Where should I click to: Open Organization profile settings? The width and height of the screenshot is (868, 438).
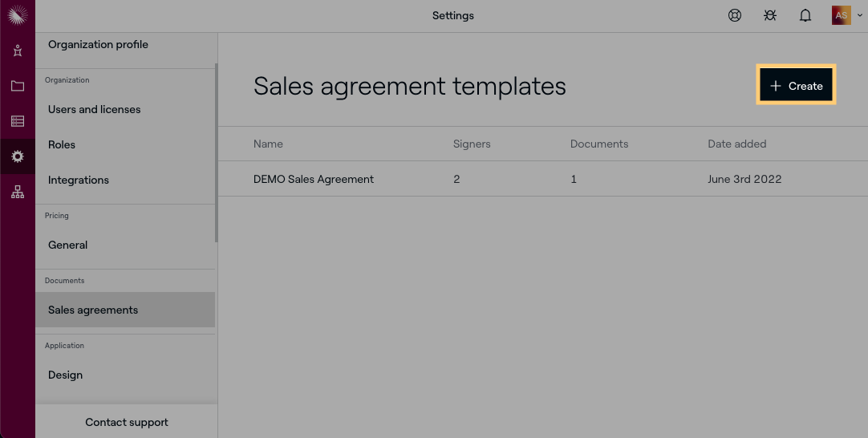click(98, 45)
